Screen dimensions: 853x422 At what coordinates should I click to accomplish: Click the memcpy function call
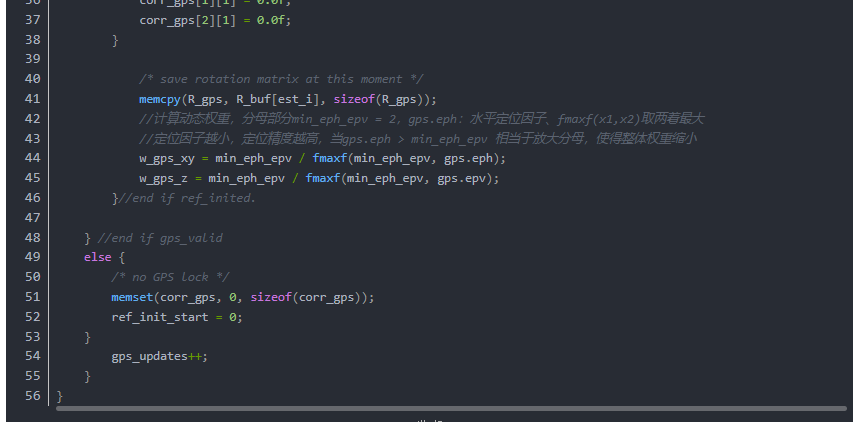(x=159, y=99)
